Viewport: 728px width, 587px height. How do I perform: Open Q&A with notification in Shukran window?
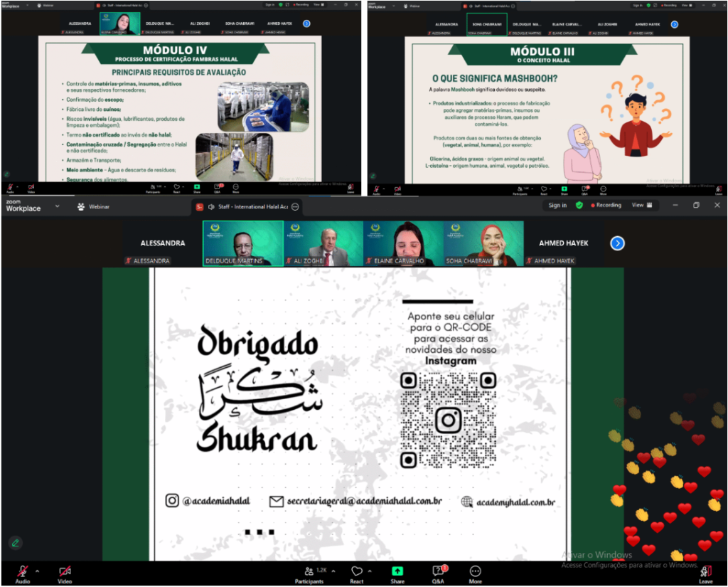(x=438, y=574)
